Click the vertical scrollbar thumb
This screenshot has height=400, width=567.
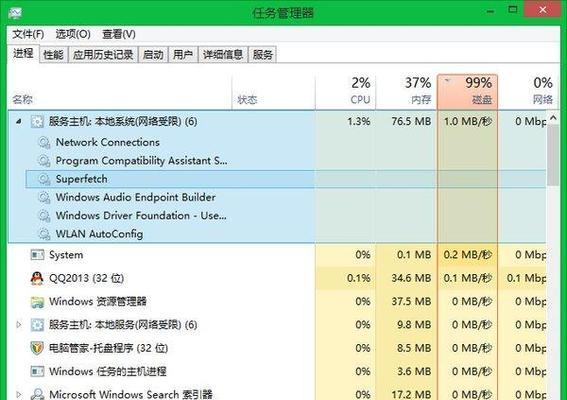(x=553, y=155)
